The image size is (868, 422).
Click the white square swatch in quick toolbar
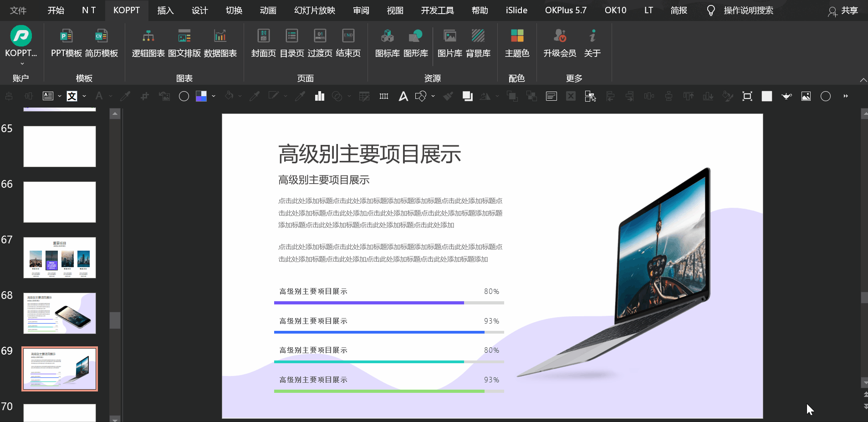coord(767,96)
